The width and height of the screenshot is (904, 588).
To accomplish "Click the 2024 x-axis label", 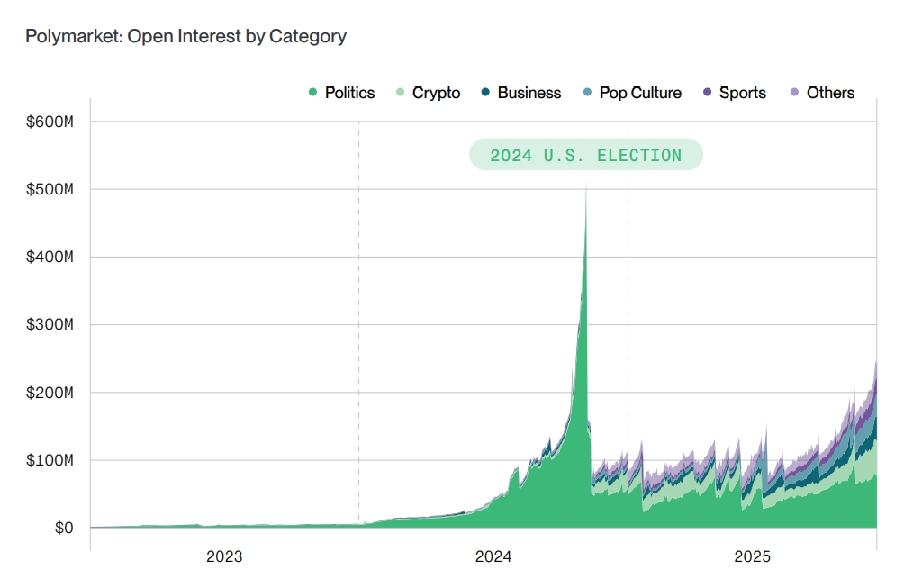I will 493,557.
